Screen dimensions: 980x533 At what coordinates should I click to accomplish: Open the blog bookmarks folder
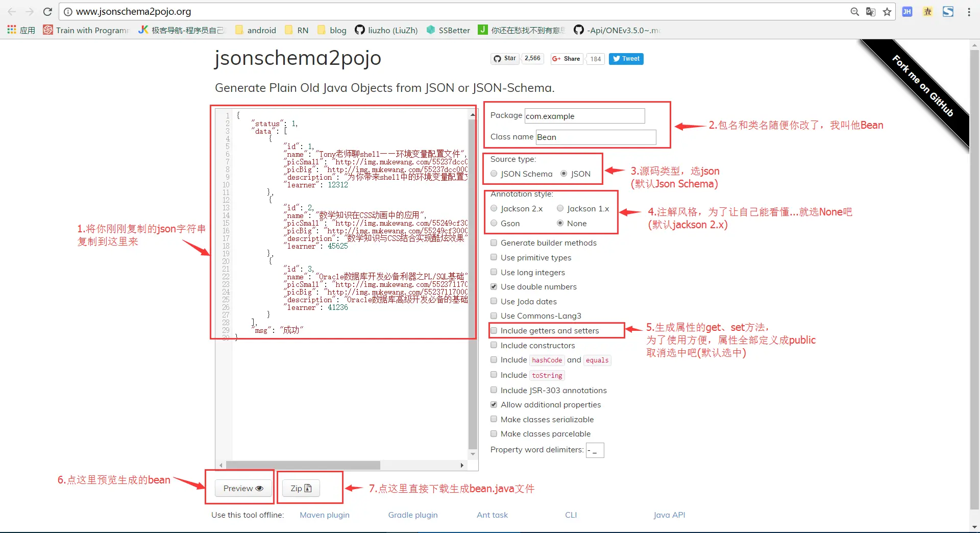point(332,30)
